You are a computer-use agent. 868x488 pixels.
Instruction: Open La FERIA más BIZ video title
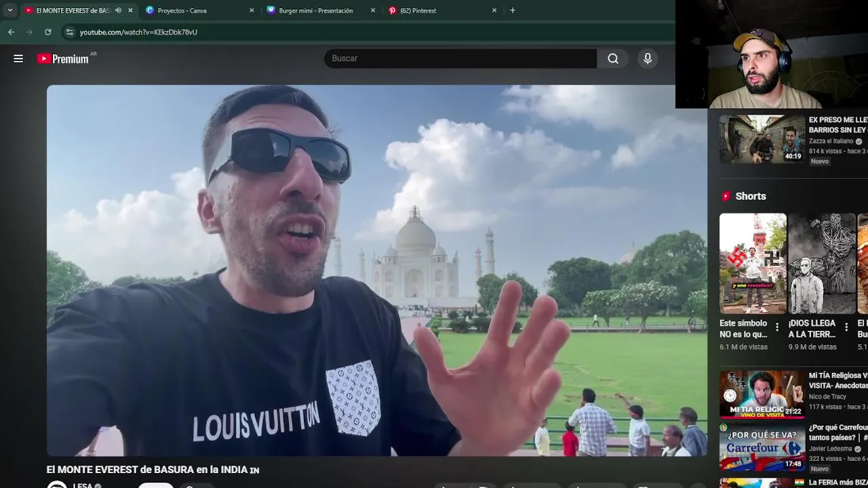(x=838, y=483)
